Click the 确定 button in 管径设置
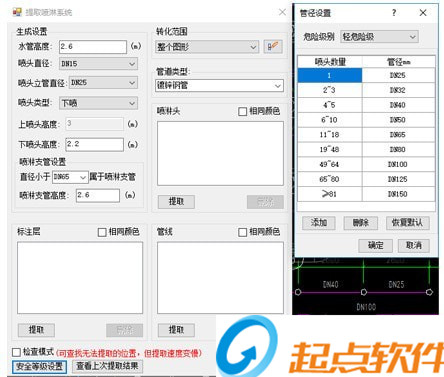Screen dimensions: 444x377 click(x=375, y=246)
